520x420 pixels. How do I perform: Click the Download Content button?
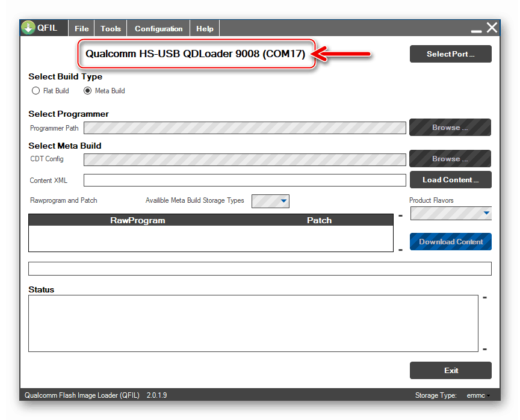point(450,242)
